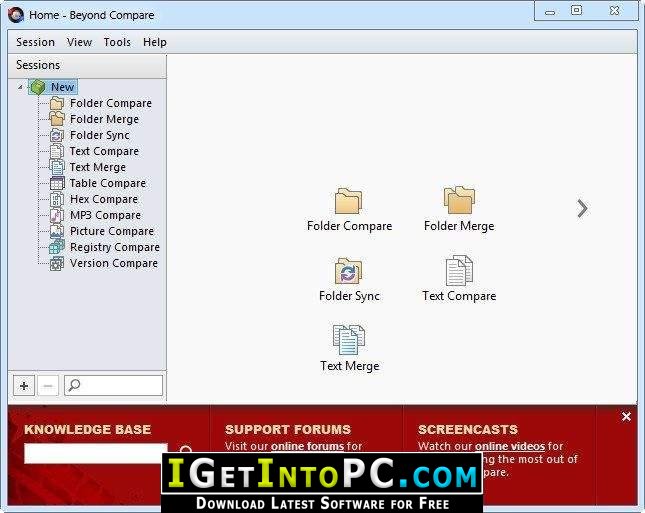Click the Folder Compare icon in tree
Image resolution: width=645 pixels, height=513 pixels.
tap(57, 103)
